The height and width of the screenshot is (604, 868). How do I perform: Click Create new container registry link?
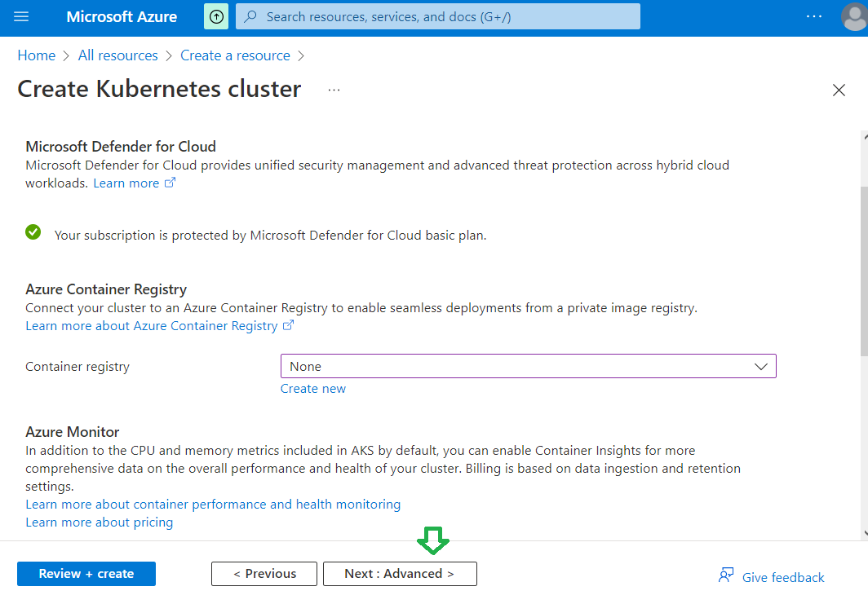[x=313, y=389]
